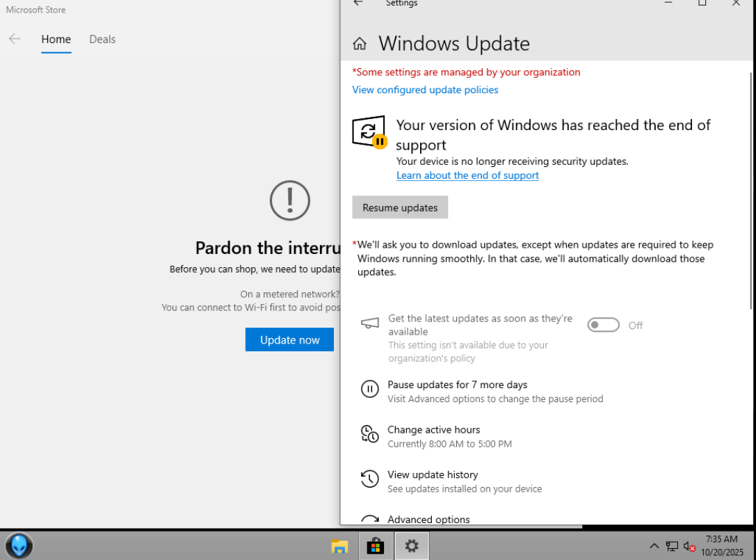This screenshot has height=560, width=756.
Task: Click the Update now button in Store
Action: [x=289, y=339]
